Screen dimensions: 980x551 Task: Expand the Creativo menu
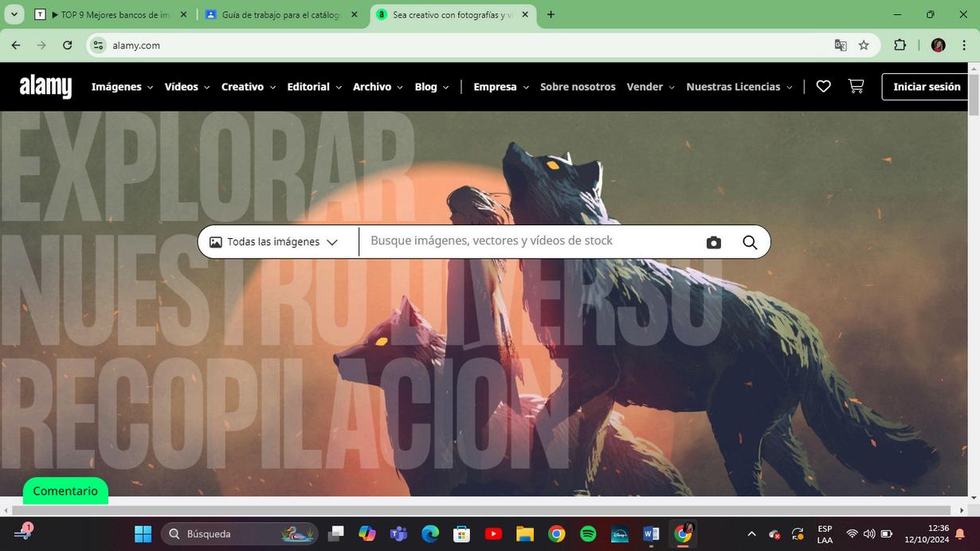click(x=249, y=87)
